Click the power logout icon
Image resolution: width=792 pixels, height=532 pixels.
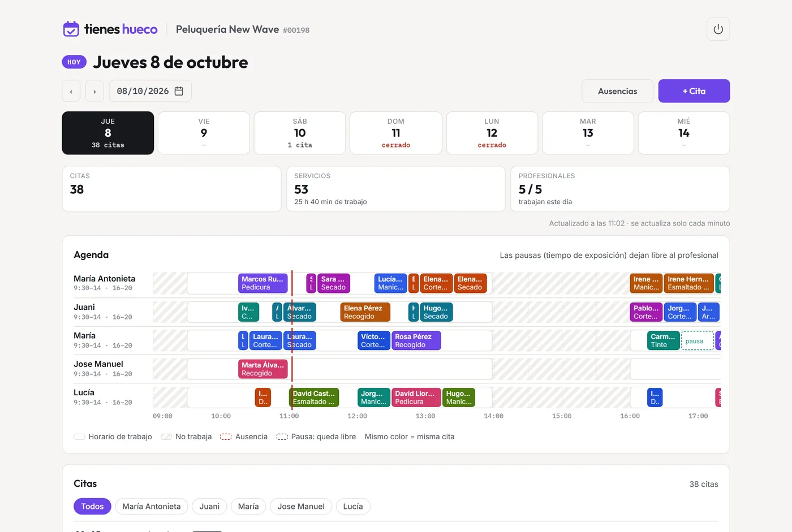coord(718,29)
